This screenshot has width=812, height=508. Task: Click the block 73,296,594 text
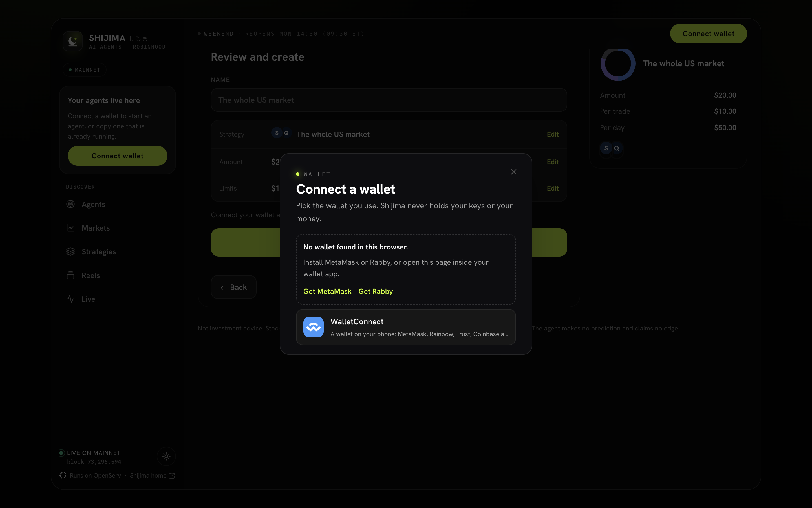[94, 462]
